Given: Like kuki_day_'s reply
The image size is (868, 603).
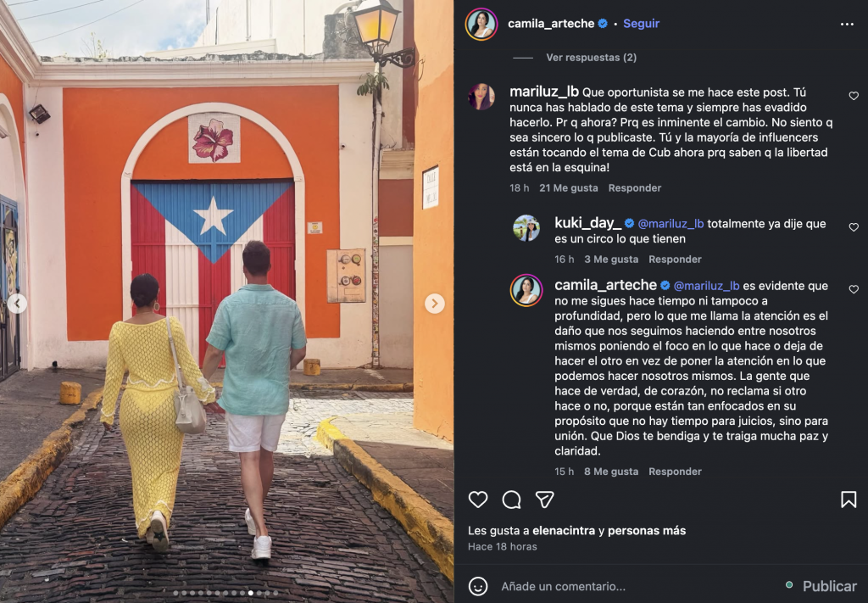Looking at the screenshot, I should pyautogui.click(x=853, y=227).
